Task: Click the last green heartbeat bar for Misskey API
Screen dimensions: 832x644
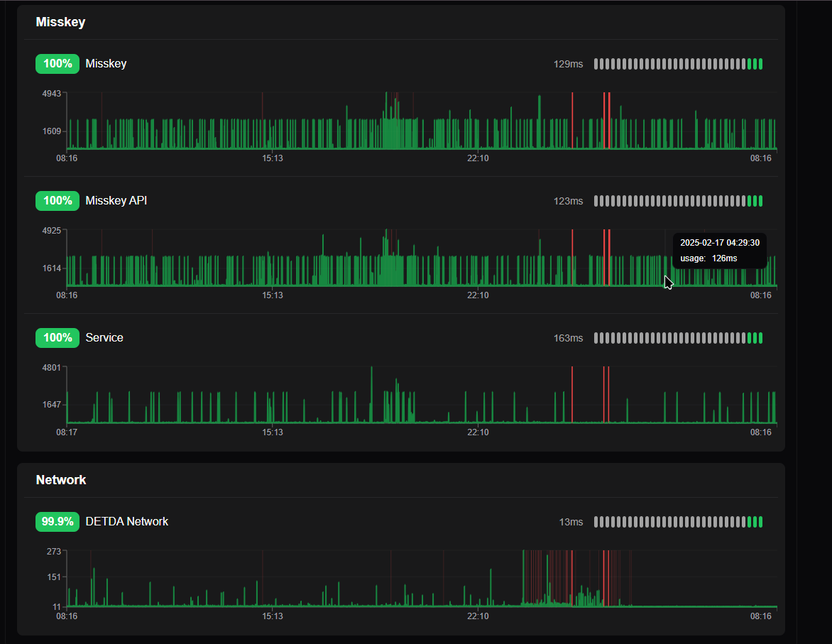Action: (x=760, y=201)
